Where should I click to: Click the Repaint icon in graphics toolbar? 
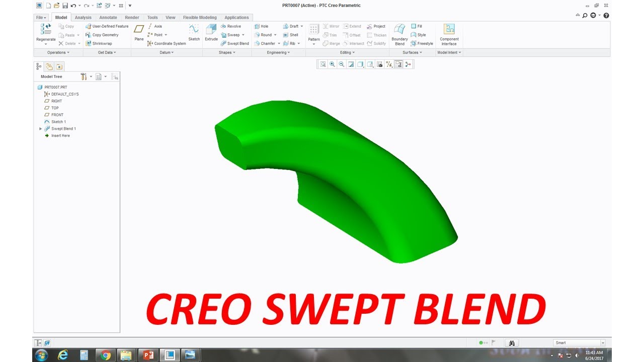(x=351, y=64)
